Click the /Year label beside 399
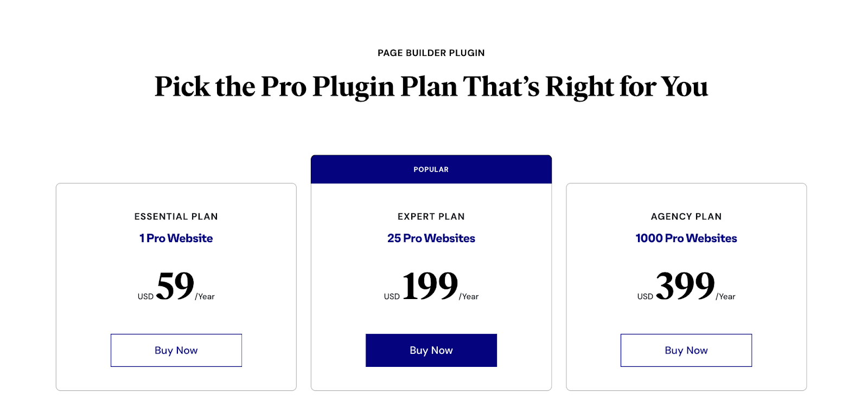 [x=726, y=296]
